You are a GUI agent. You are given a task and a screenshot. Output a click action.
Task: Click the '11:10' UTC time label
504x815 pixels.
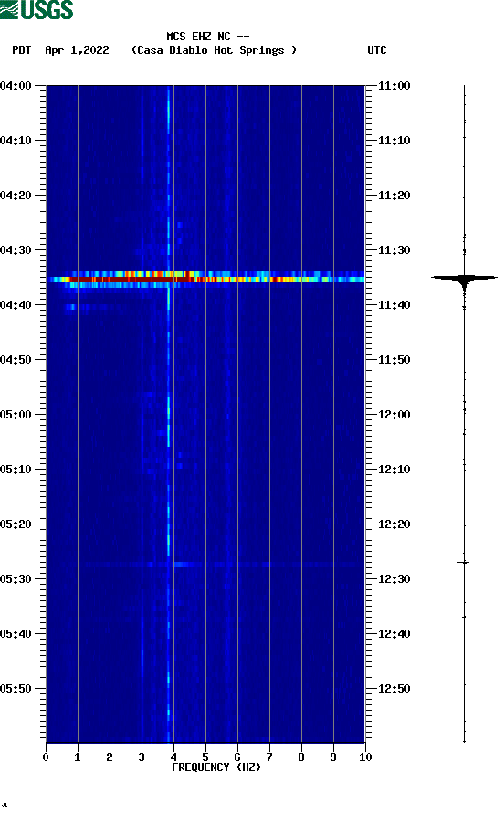[x=394, y=141]
